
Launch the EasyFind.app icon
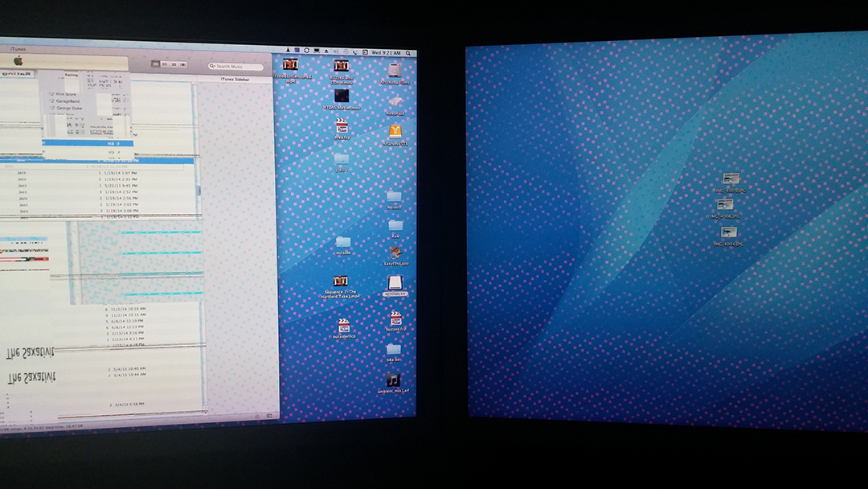tap(395, 253)
